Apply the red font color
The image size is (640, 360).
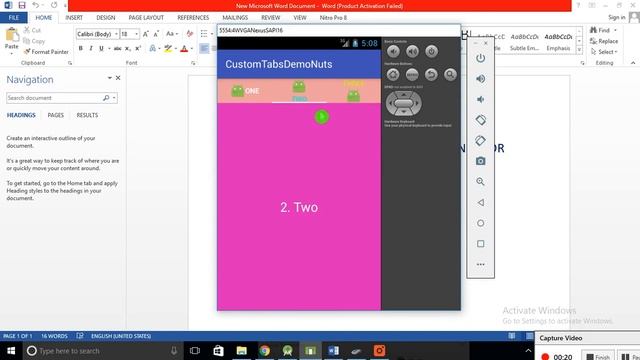[184, 48]
